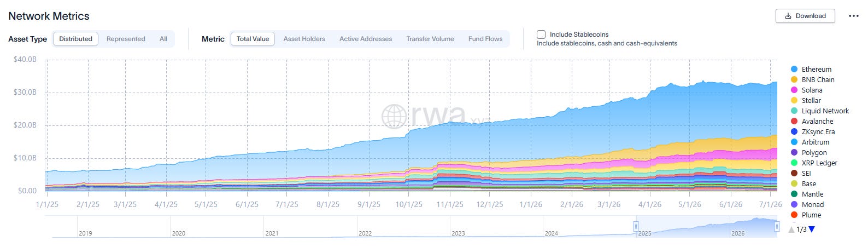The image size is (868, 247).
Task: Toggle Stellar series in the legend
Action: click(x=806, y=100)
